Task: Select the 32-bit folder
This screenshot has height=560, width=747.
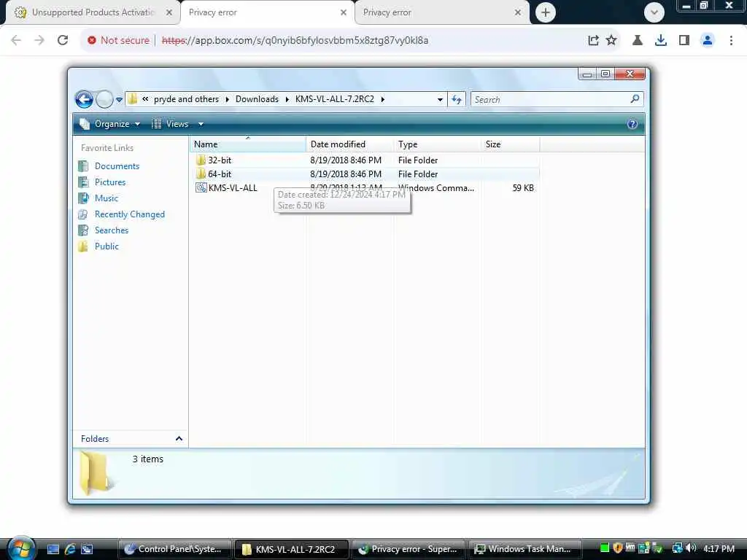Action: (x=220, y=160)
